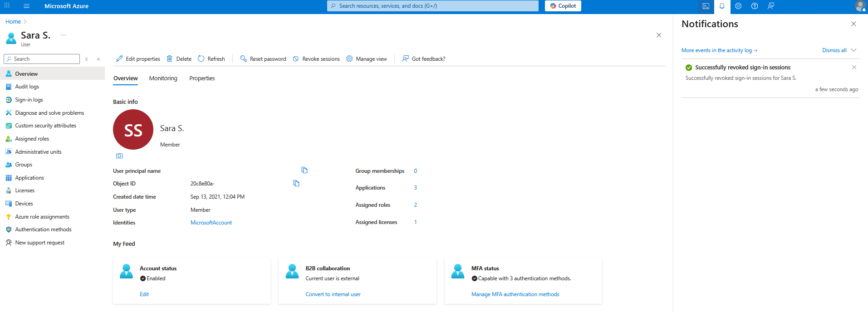Select Sign-in logs in sidebar
Image resolution: width=868 pixels, height=312 pixels.
pos(29,100)
